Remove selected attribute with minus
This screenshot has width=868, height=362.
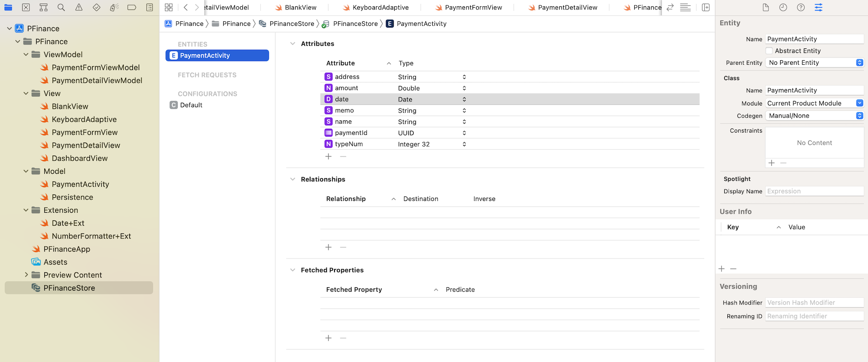click(x=343, y=156)
